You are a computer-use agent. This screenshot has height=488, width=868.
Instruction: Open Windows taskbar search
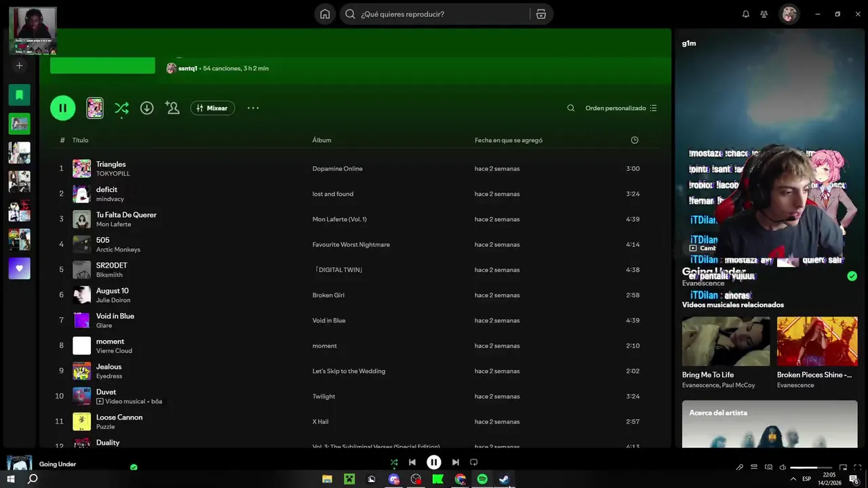[33, 479]
